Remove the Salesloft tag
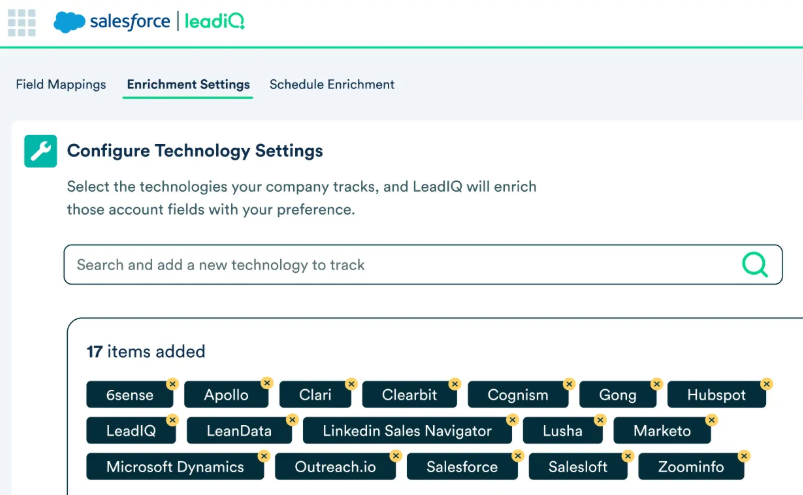Image resolution: width=803 pixels, height=495 pixels. click(x=628, y=456)
